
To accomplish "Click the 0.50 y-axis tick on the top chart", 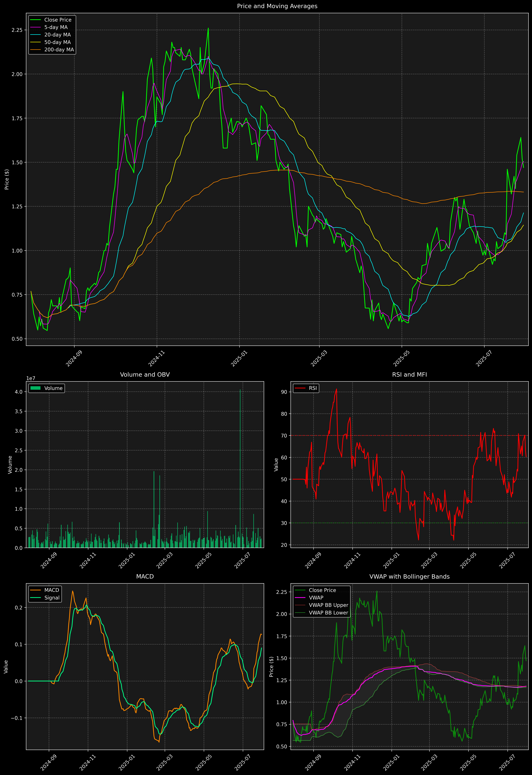I will [17, 339].
